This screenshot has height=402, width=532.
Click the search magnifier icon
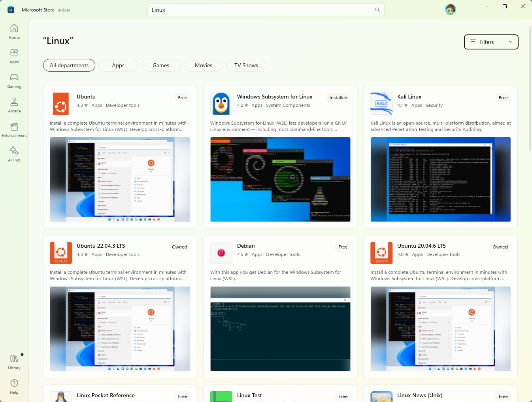[377, 10]
